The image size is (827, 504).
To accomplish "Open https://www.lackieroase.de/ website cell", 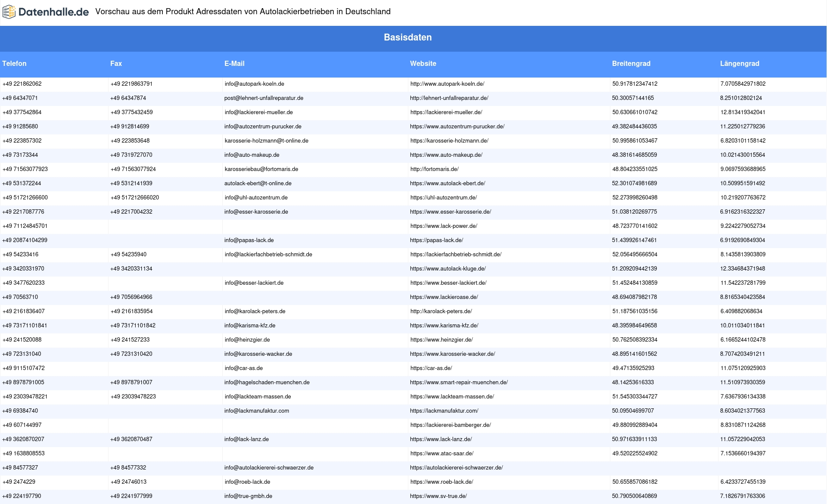I will coord(444,297).
